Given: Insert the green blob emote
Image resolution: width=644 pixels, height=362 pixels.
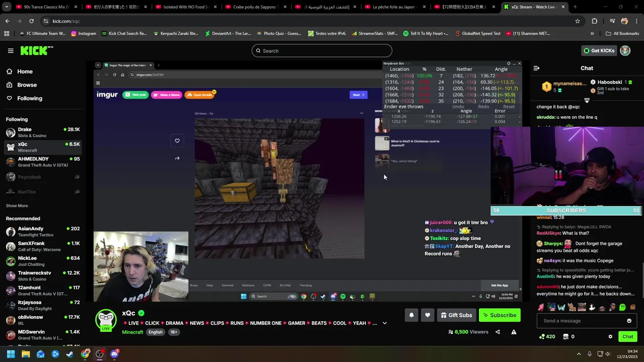Looking at the screenshot, I should [x=622, y=307].
